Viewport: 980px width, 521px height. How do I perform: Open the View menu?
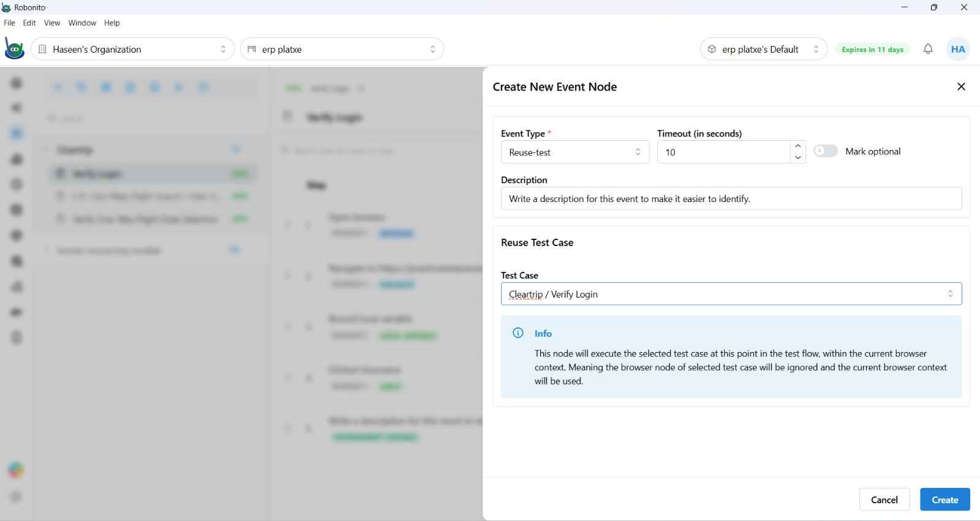[52, 23]
